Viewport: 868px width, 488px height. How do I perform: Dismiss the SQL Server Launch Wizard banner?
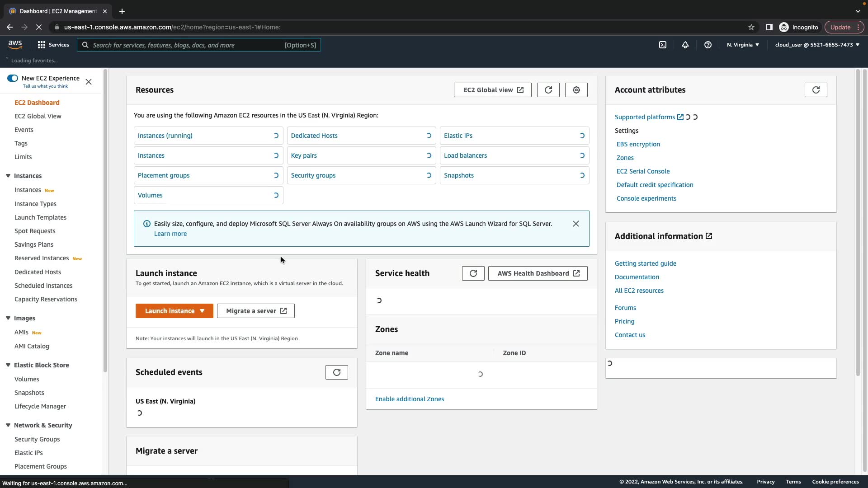point(576,224)
